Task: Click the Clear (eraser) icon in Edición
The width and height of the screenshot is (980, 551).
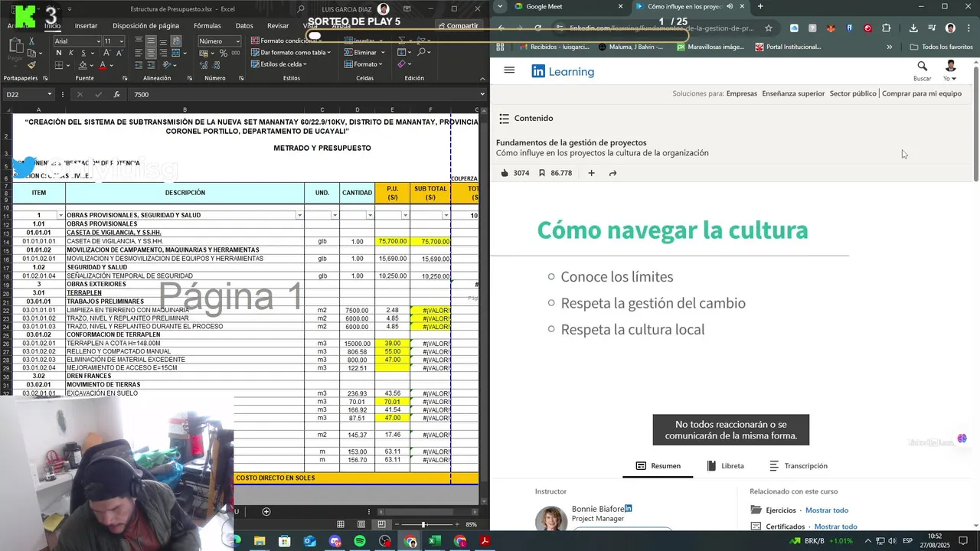Action: [401, 64]
